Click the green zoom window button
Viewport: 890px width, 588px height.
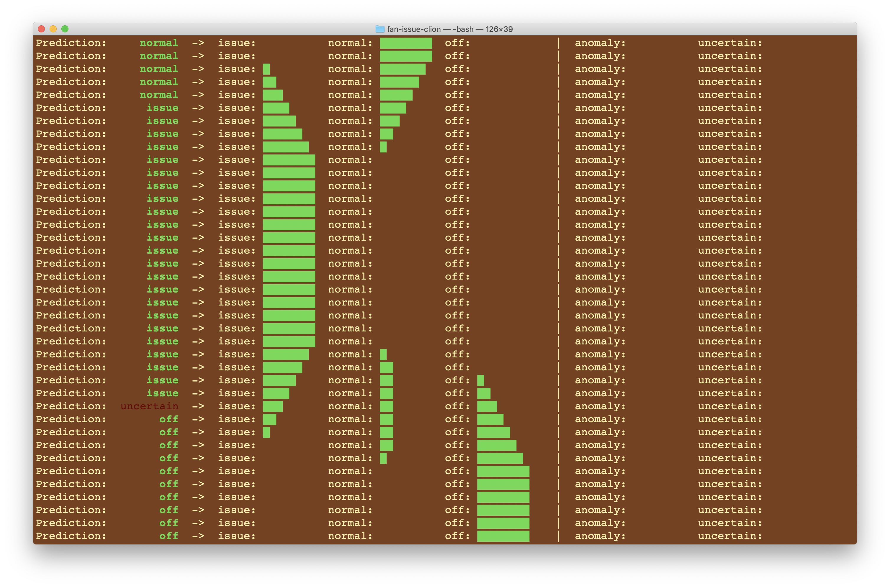[x=65, y=29]
